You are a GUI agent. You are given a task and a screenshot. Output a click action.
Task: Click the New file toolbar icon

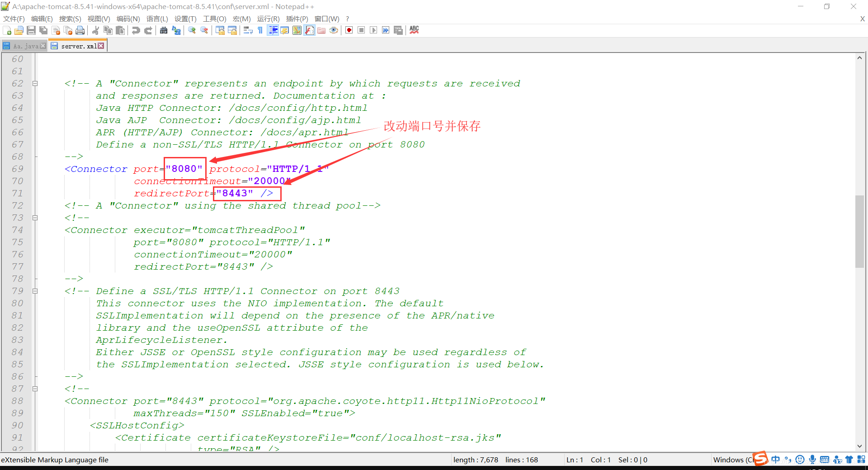click(x=7, y=30)
